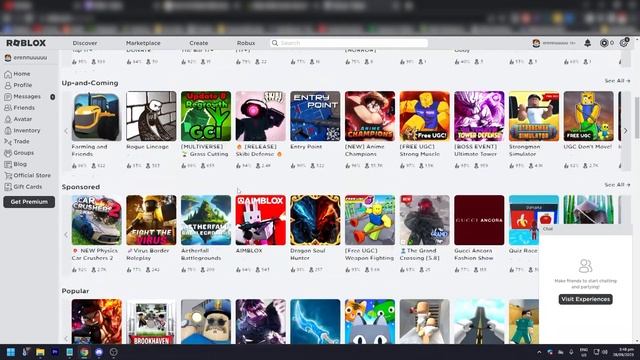Viewport: 640px width, 360px height.
Task: Open Official Store in the sidebar
Action: (x=27, y=176)
